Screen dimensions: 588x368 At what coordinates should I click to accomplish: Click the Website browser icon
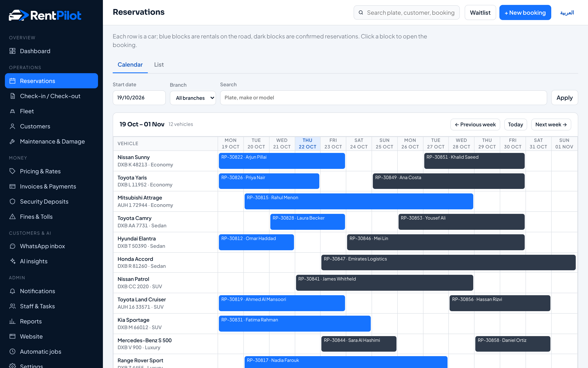[x=12, y=336]
